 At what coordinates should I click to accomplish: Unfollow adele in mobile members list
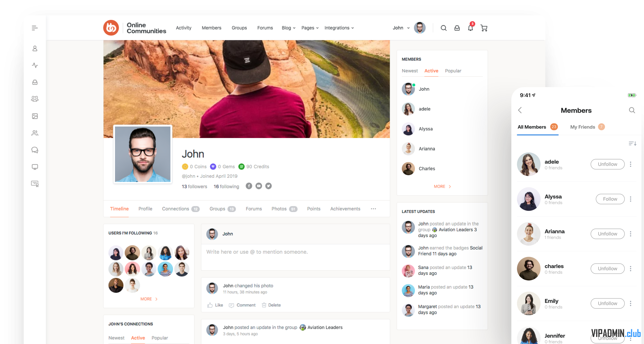pyautogui.click(x=607, y=164)
